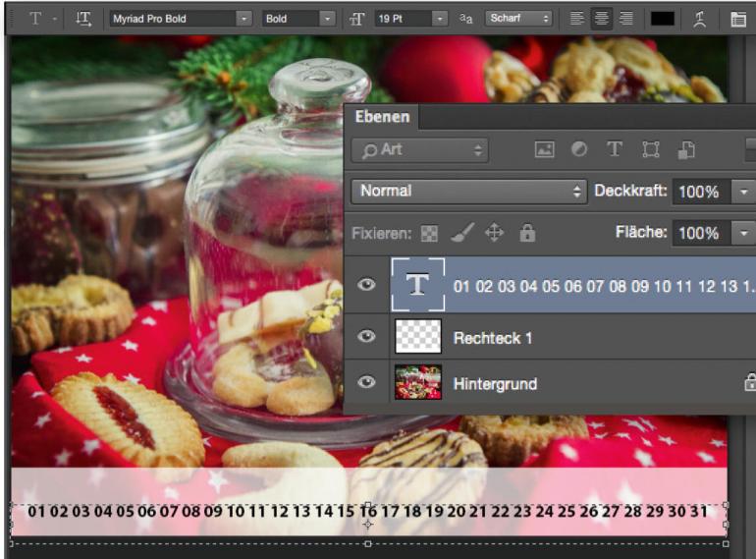Hide the Rechteck 1 layer
Screen dimensions: 756x559
366,336
